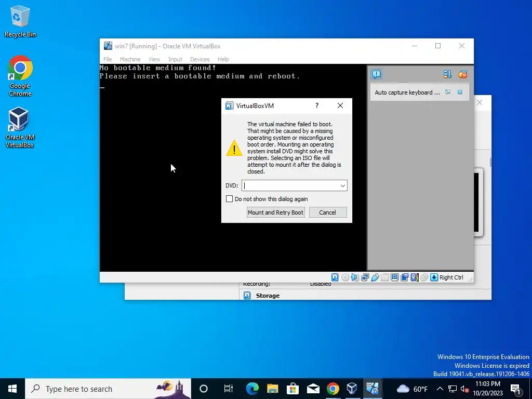Tick Do not show this dialog again
The width and height of the screenshot is (532, 399).
[x=229, y=199]
